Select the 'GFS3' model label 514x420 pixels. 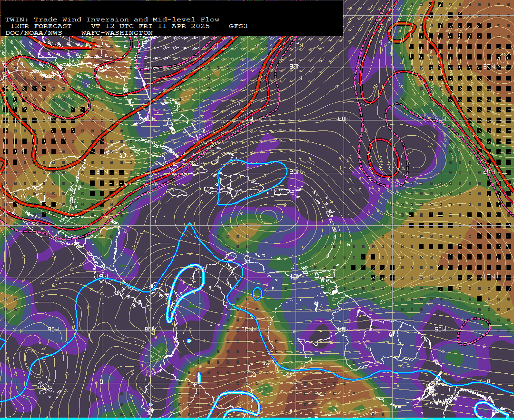click(238, 26)
